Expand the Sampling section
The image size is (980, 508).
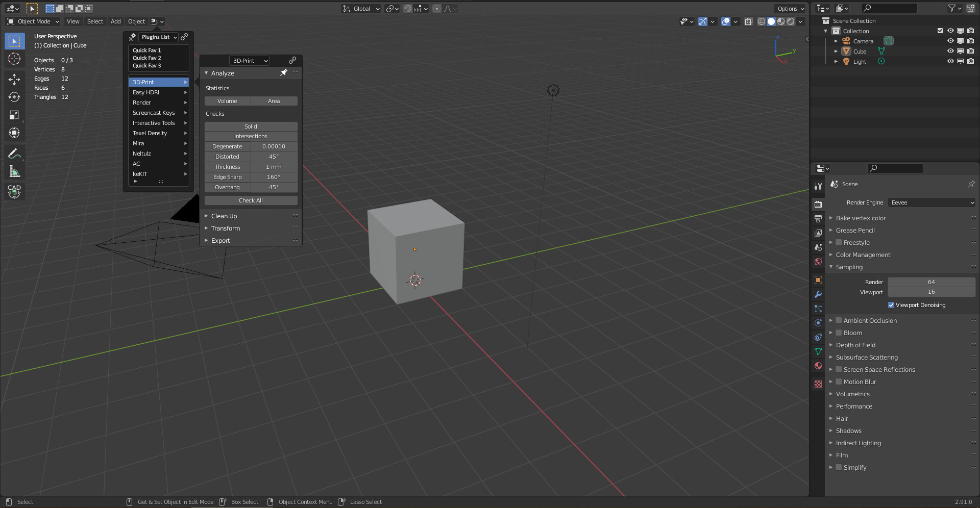click(848, 267)
